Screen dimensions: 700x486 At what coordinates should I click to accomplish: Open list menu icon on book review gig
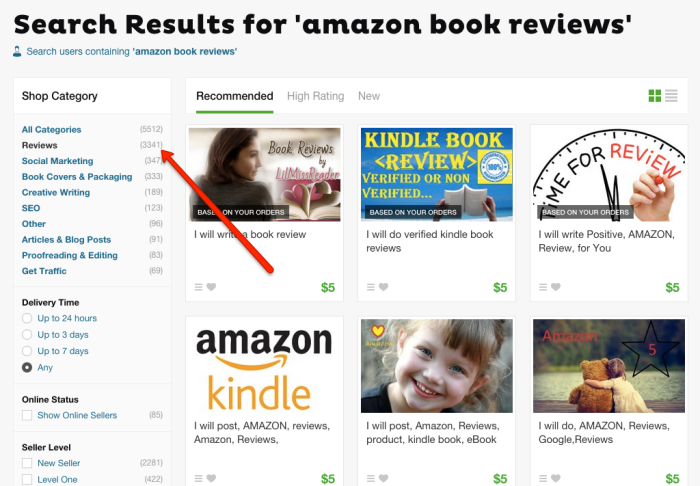click(x=199, y=287)
